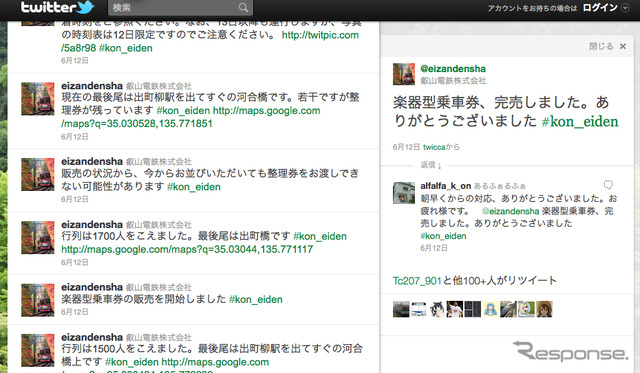Click アカウントをお持ちの場合は header text
Screen dimensions: 640x373
[x=532, y=8]
